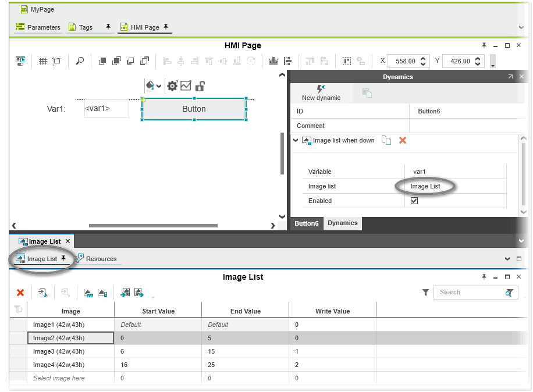Screen dimensions: 533x392
Task: Click the grid display icon in HMI toolbar
Action: 43,61
